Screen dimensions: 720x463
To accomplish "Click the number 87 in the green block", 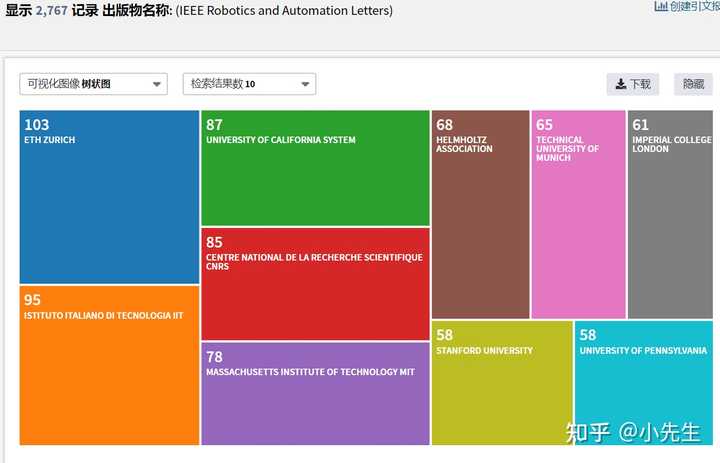I will [214, 125].
